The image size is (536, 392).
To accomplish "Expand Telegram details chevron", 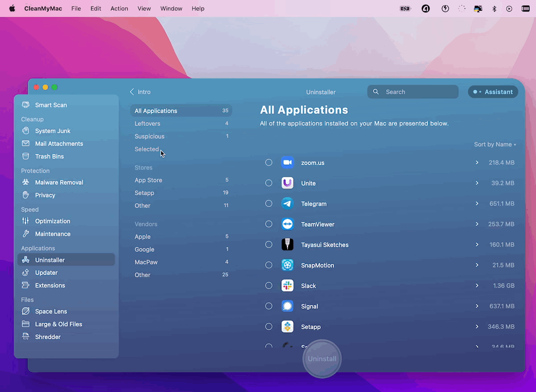I will [477, 204].
